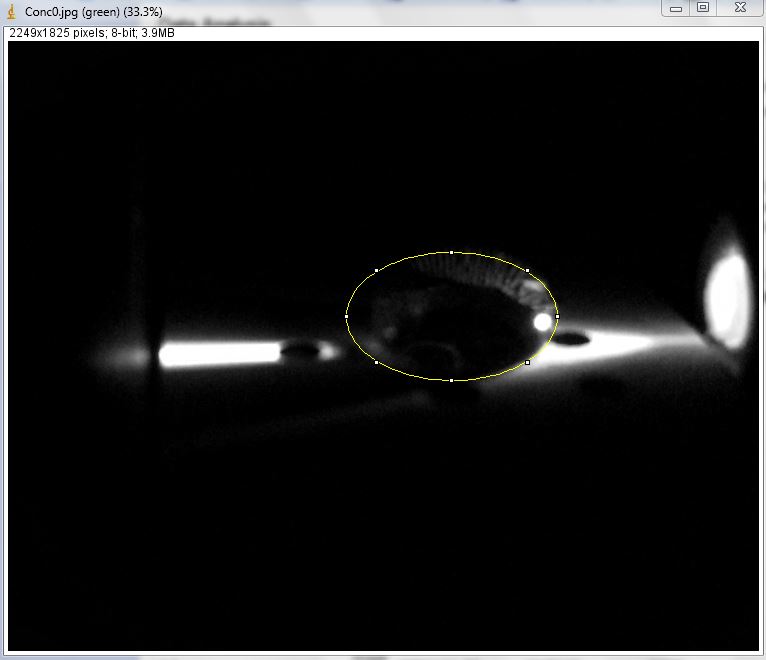
Task: Click the lower-left handle of the oval selection
Action: click(377, 362)
